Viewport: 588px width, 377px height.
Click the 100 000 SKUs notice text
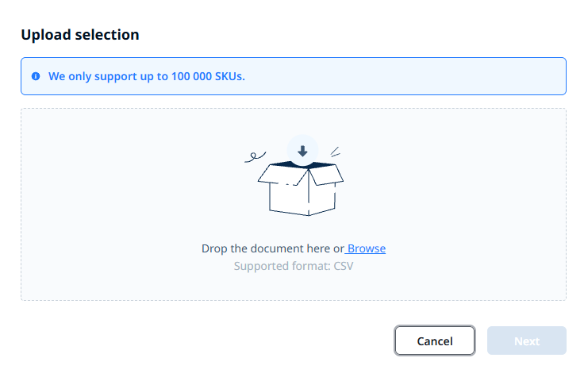pos(147,76)
